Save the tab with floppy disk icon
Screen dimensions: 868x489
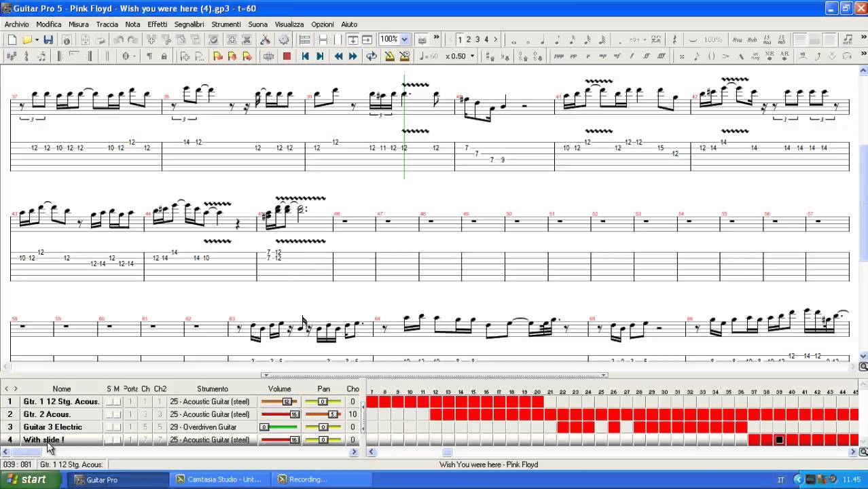(x=48, y=39)
